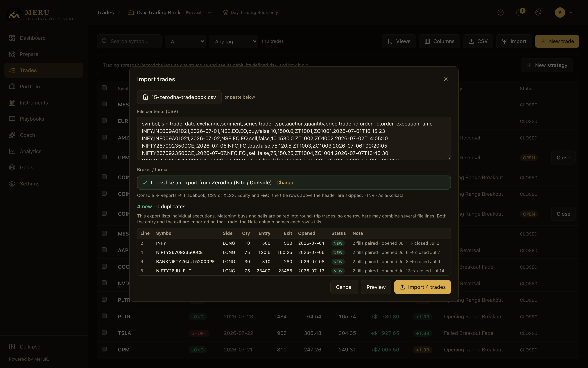Click the NEW status badge for INFY

338,243
